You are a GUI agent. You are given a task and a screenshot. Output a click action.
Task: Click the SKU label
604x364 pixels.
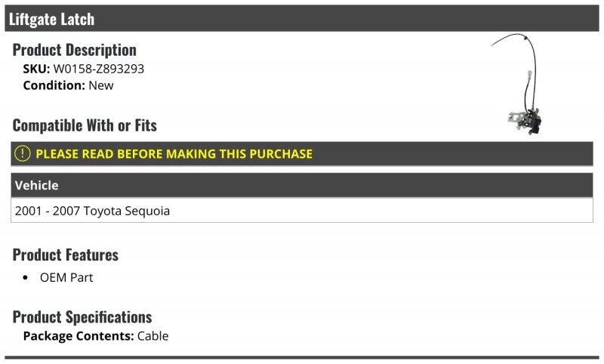tap(36, 69)
